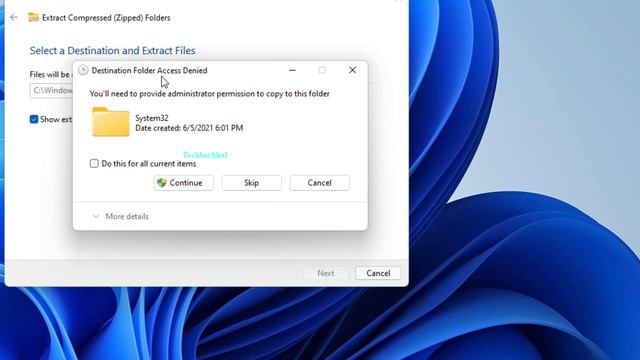Click 'Date created: 6/5/2021 6:01 PM' text

point(189,128)
